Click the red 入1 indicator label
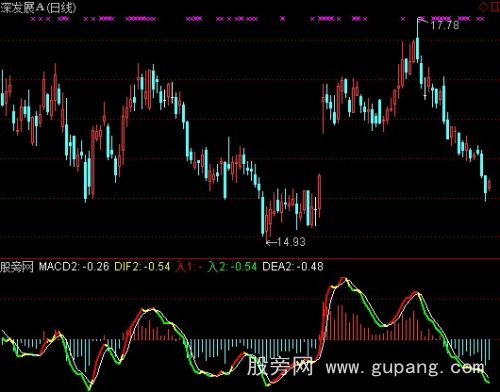The image size is (500, 392). click(189, 267)
